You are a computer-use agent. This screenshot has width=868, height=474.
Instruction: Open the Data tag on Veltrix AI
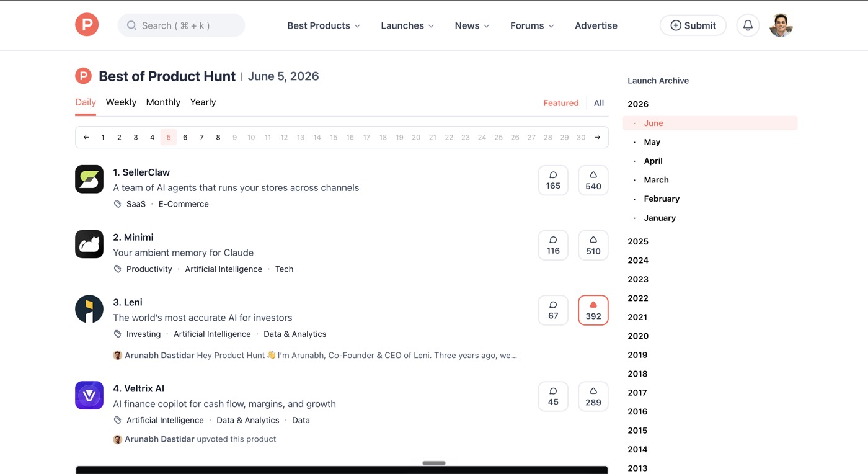pyautogui.click(x=301, y=420)
